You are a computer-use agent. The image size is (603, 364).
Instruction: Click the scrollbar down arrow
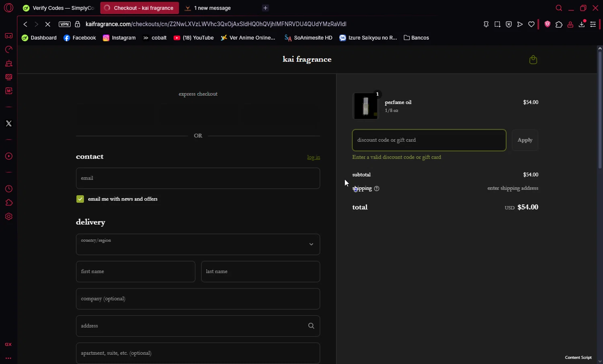600,361
